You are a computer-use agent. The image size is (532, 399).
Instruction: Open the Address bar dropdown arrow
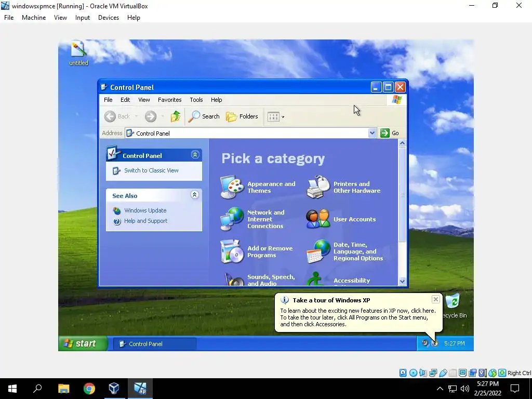point(372,133)
